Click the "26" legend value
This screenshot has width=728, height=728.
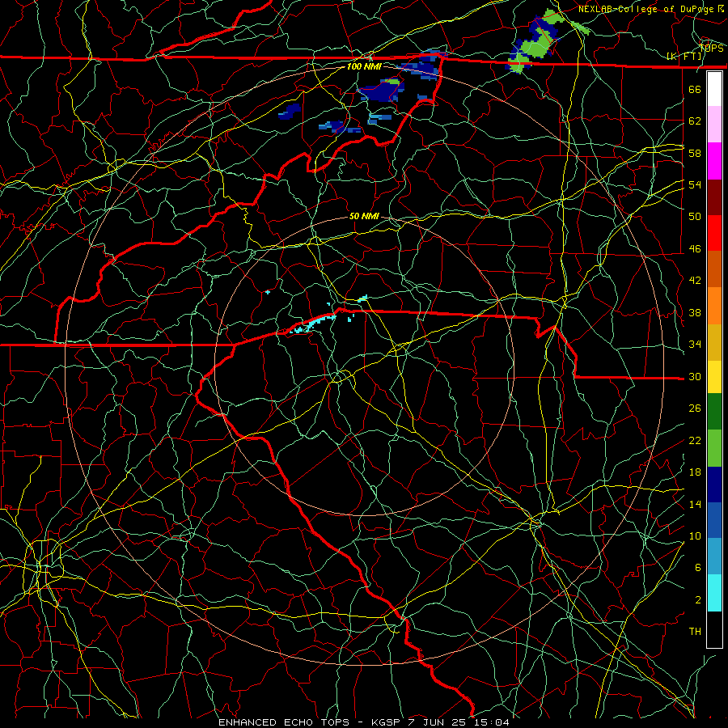pyautogui.click(x=695, y=408)
